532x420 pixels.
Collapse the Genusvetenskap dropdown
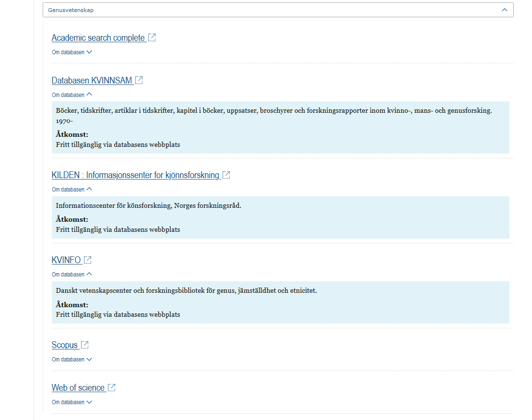278,10
